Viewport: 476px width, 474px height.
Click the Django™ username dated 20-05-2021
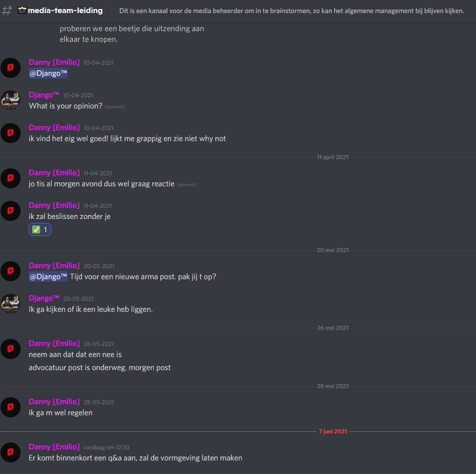(x=44, y=298)
